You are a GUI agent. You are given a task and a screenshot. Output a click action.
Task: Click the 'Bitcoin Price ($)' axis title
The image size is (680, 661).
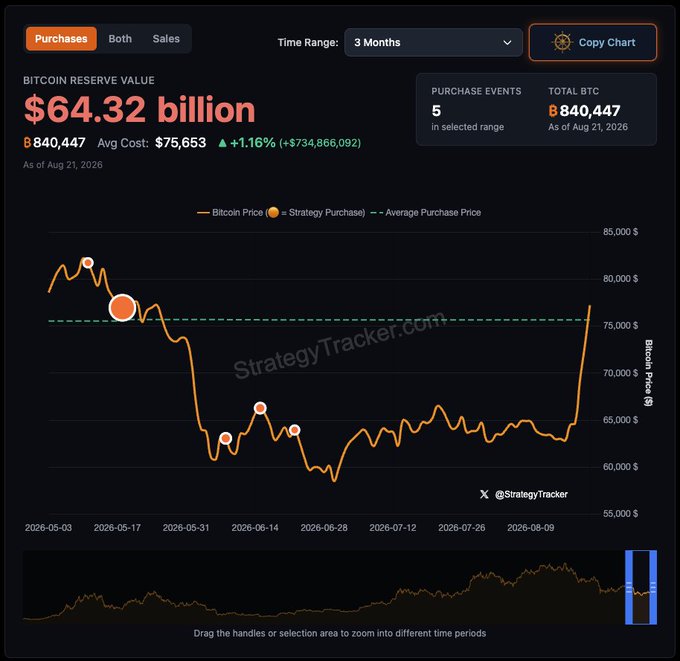pyautogui.click(x=648, y=373)
